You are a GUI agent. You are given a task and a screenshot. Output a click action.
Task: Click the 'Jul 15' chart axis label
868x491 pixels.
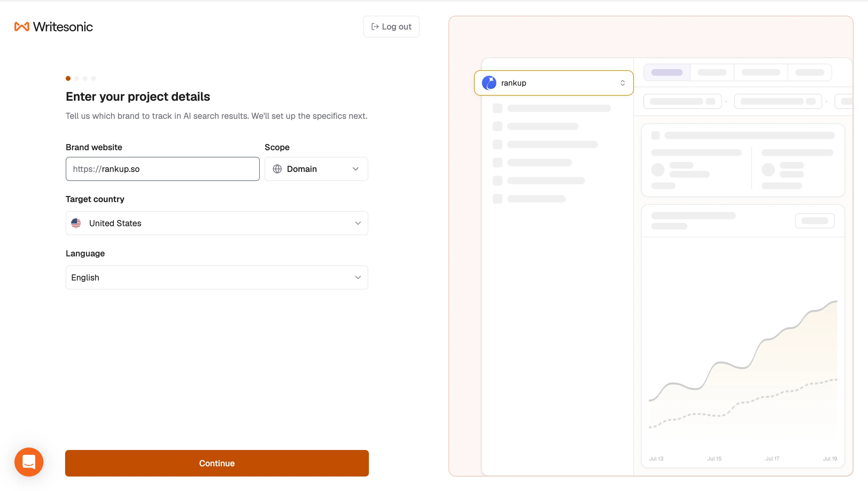[x=714, y=458]
